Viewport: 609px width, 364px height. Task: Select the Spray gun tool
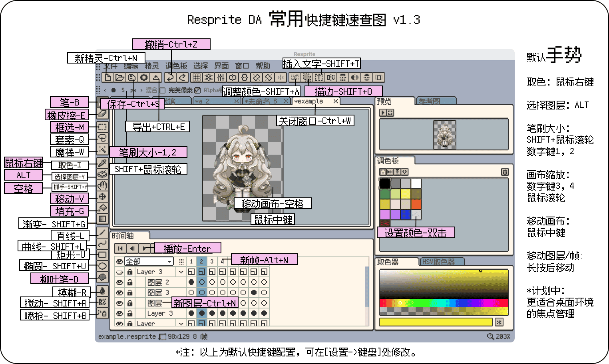pyautogui.click(x=103, y=313)
